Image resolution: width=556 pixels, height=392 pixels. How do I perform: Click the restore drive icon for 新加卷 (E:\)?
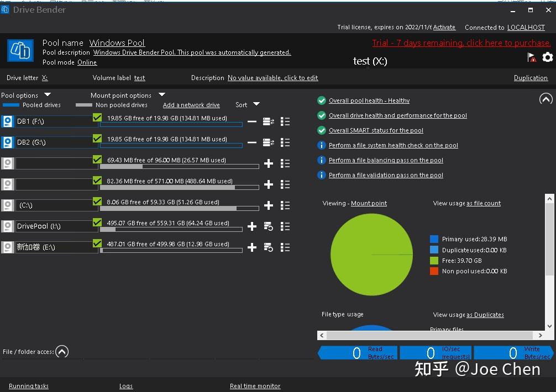pyautogui.click(x=269, y=247)
